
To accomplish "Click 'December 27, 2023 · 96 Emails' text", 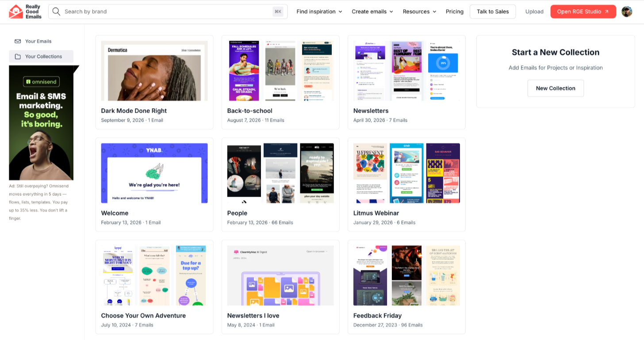I will [x=388, y=325].
